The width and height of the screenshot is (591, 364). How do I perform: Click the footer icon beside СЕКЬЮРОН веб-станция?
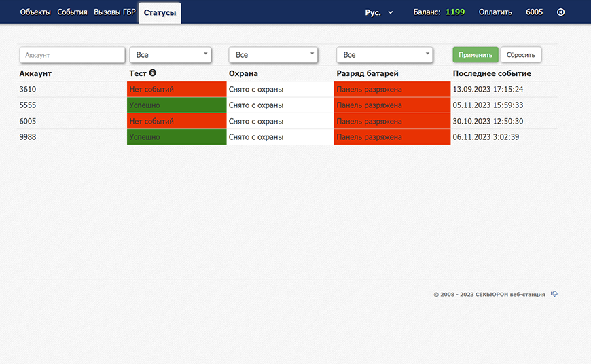[554, 294]
